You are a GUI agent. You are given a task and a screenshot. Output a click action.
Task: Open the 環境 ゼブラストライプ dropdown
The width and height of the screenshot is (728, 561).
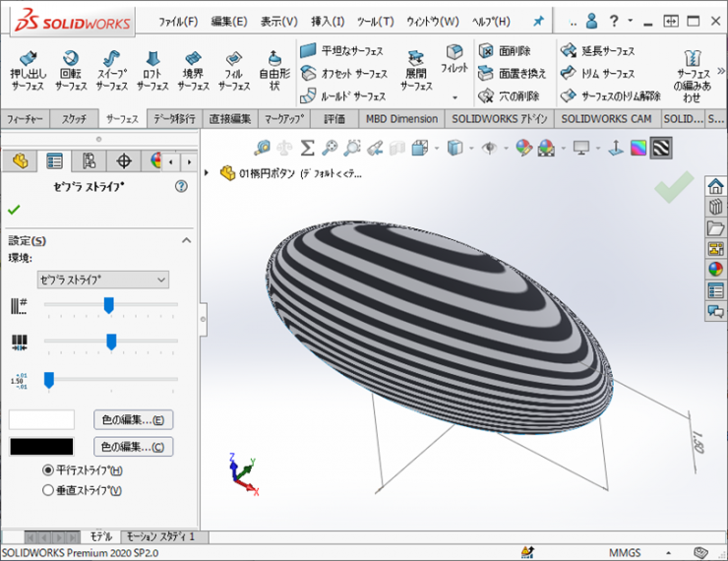point(102,280)
